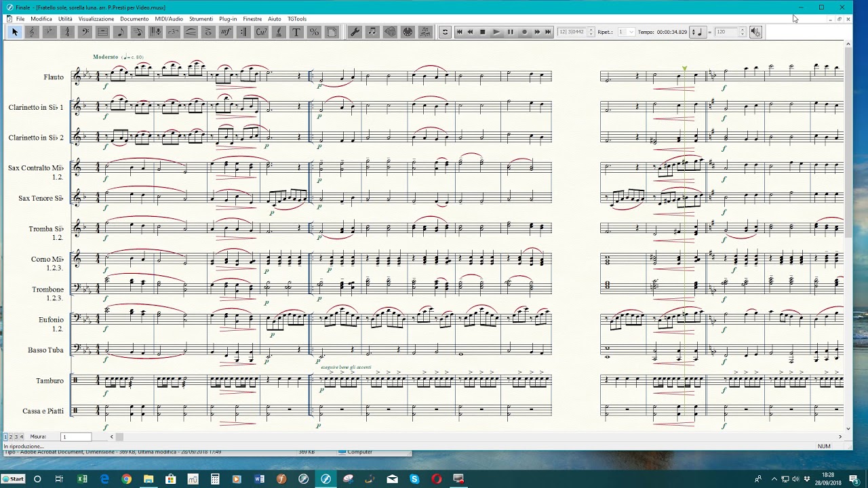Open the Strumenti menu
The image size is (868, 488).
click(201, 19)
